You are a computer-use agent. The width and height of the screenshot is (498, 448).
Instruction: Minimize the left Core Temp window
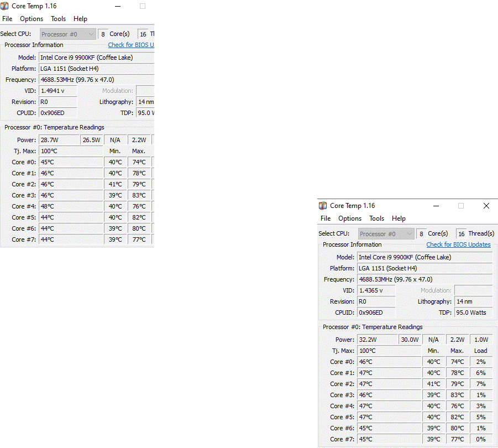point(118,6)
